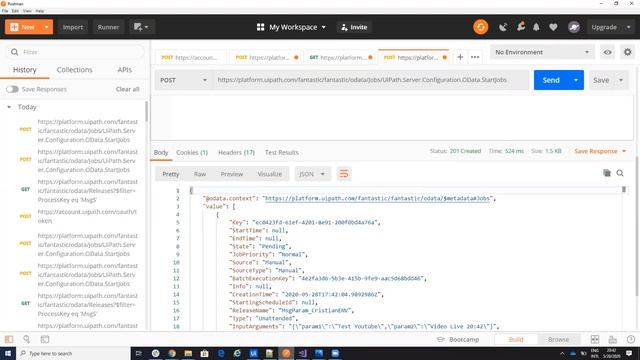Open the wrench settings icon in header
Screen dimensions: 640x360
(x=520, y=27)
